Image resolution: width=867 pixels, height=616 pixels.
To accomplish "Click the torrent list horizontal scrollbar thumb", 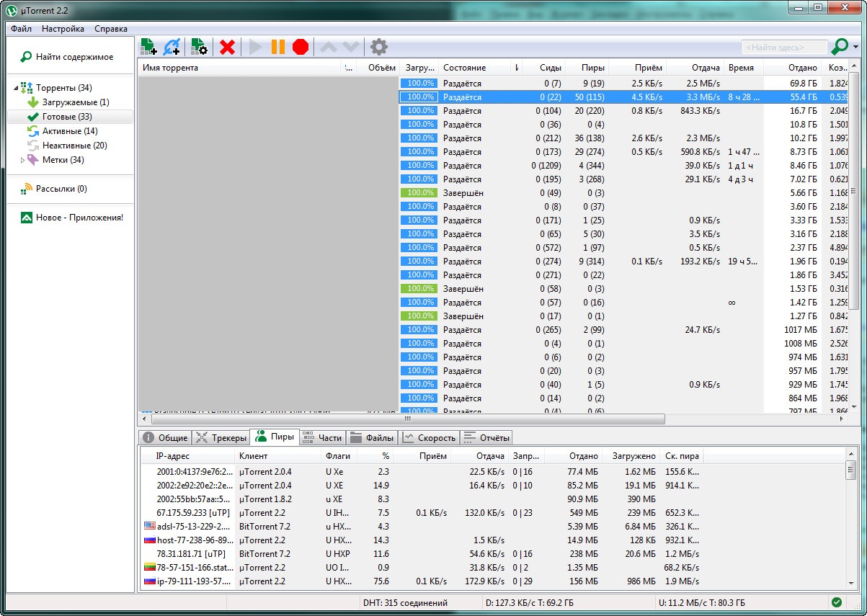I will tap(408, 419).
